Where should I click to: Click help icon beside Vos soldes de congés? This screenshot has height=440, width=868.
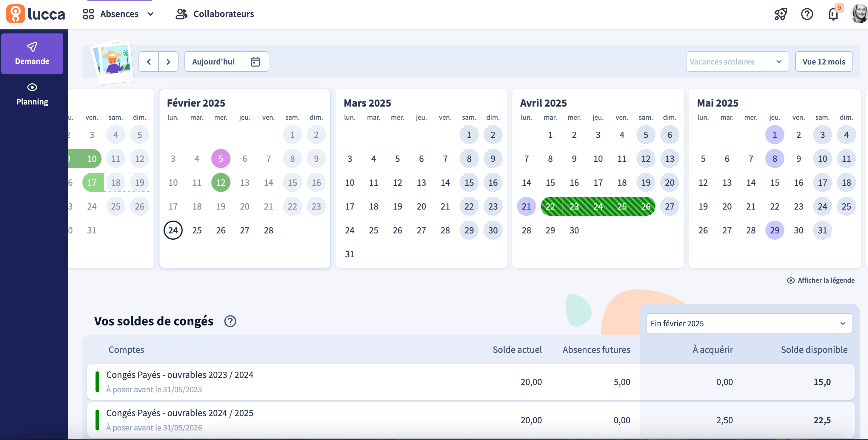(230, 321)
